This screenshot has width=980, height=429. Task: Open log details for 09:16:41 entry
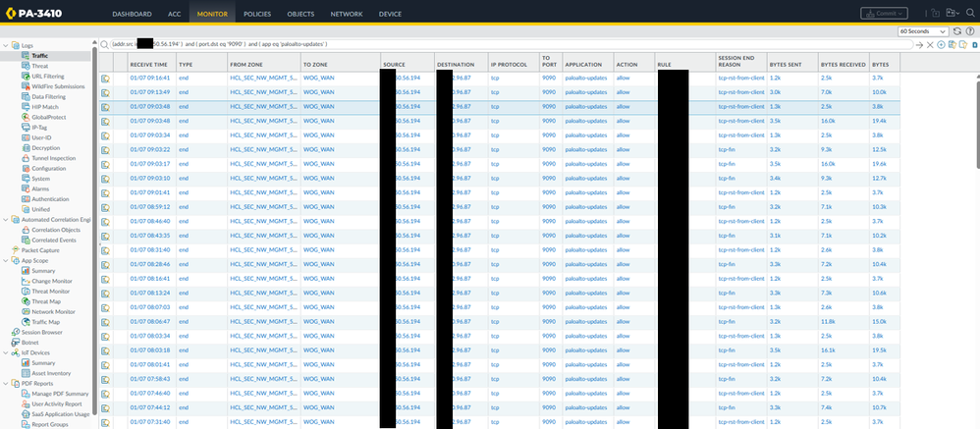106,77
